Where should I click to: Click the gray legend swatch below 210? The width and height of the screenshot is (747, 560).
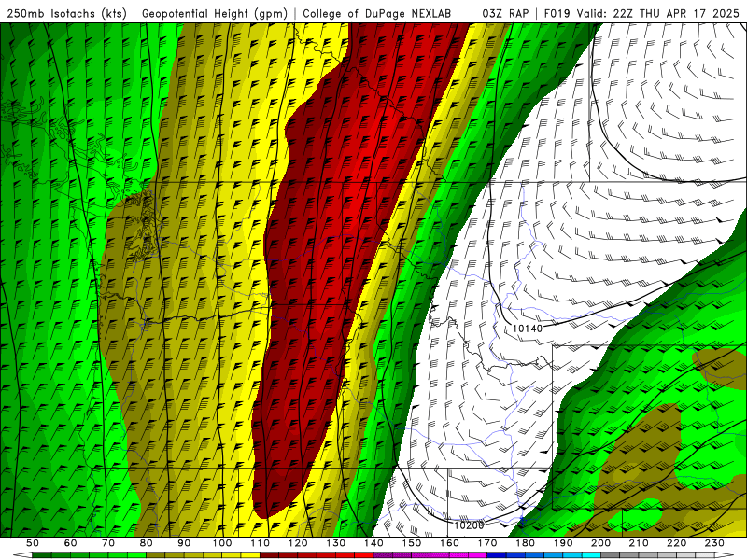tap(648, 555)
